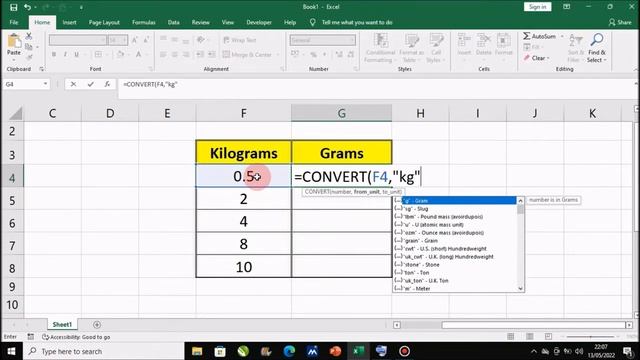Open the Font name combo box
This screenshot has width=640, height=360.
click(x=78, y=40)
